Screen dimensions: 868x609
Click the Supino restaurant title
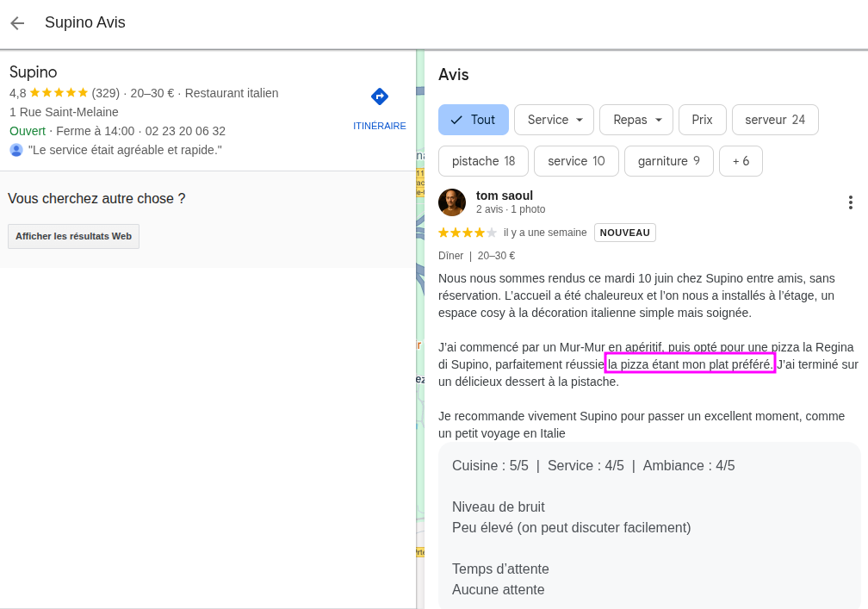coord(34,72)
